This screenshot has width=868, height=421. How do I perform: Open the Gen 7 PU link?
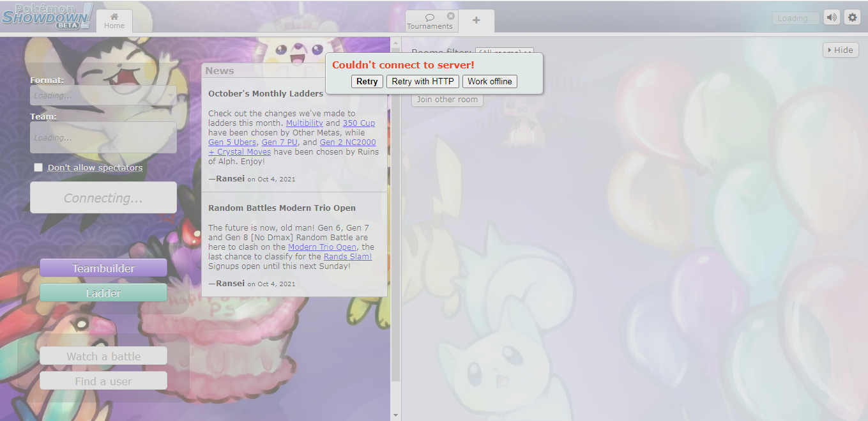280,142
